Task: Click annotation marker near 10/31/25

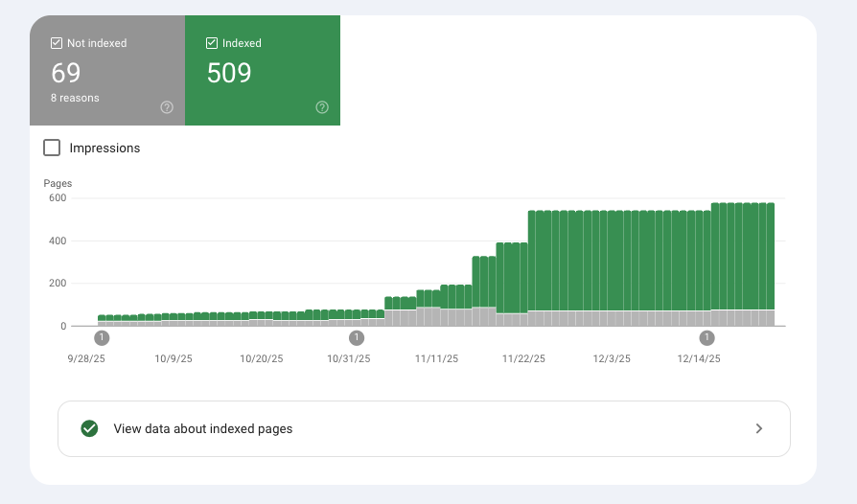Action: click(x=357, y=338)
